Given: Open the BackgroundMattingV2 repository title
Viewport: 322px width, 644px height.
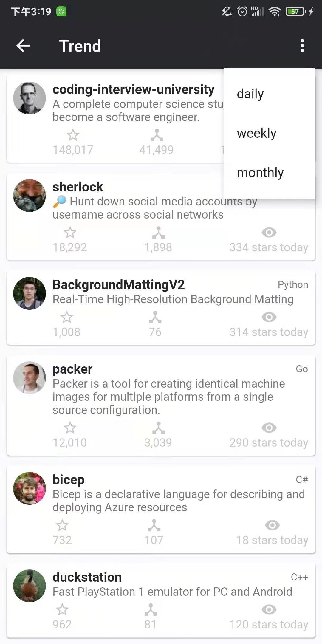Looking at the screenshot, I should coord(119,285).
